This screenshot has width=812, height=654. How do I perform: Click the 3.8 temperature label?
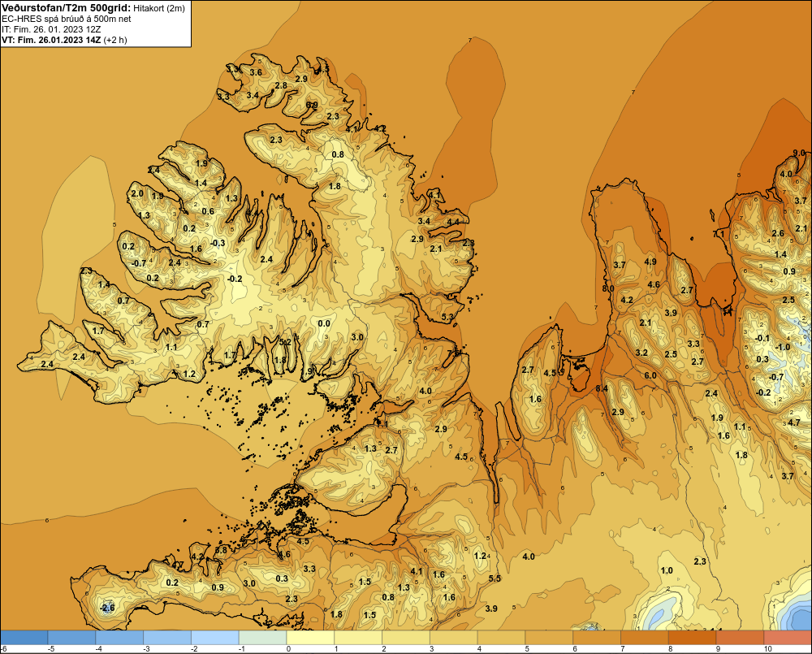[x=221, y=550]
